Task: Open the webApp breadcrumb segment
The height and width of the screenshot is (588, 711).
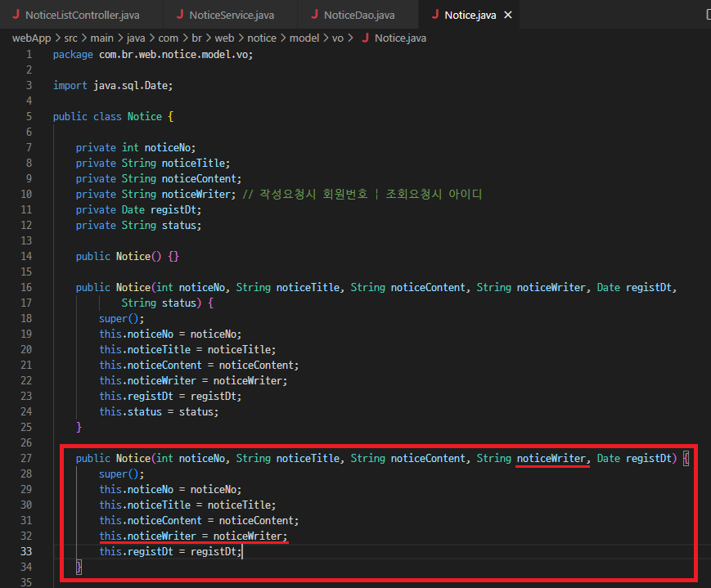Action: (x=31, y=38)
